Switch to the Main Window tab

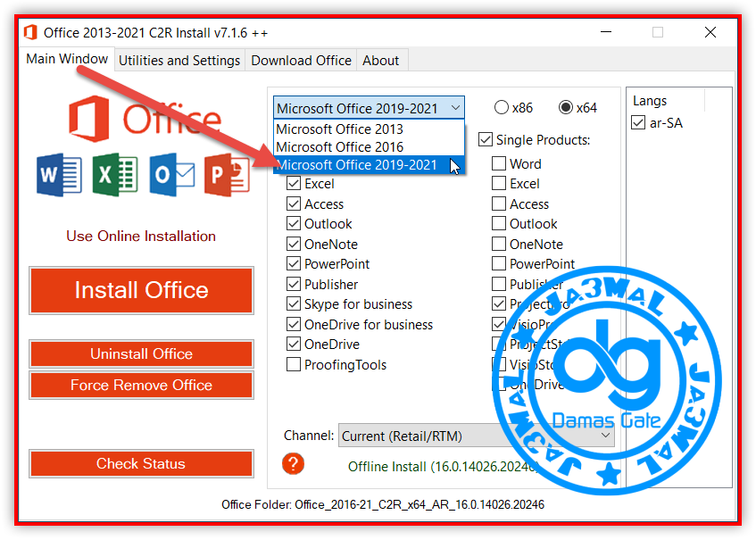coord(67,59)
